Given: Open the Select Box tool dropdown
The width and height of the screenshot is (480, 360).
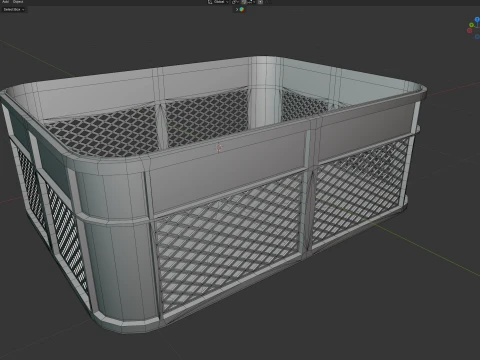Looking at the screenshot, I should pyautogui.click(x=14, y=9).
